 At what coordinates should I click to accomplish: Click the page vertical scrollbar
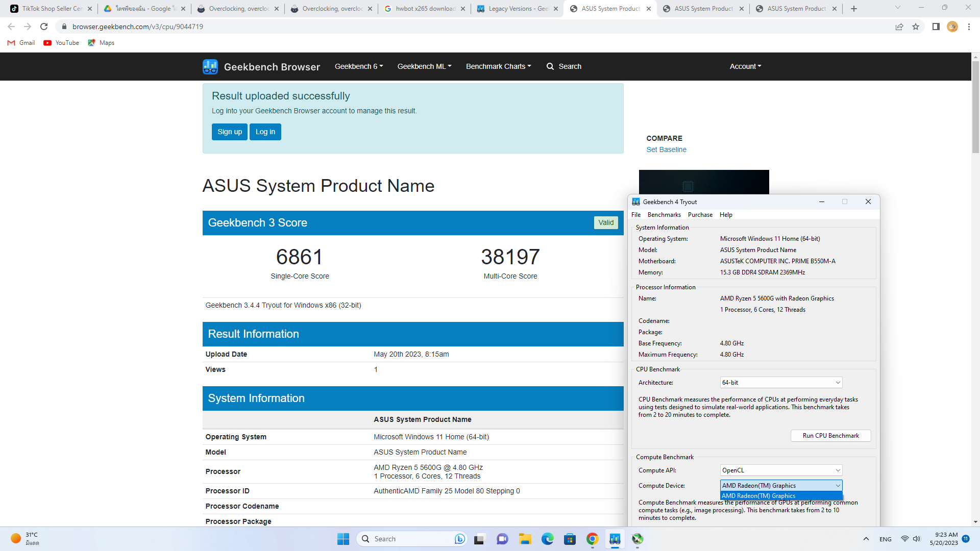point(975,107)
